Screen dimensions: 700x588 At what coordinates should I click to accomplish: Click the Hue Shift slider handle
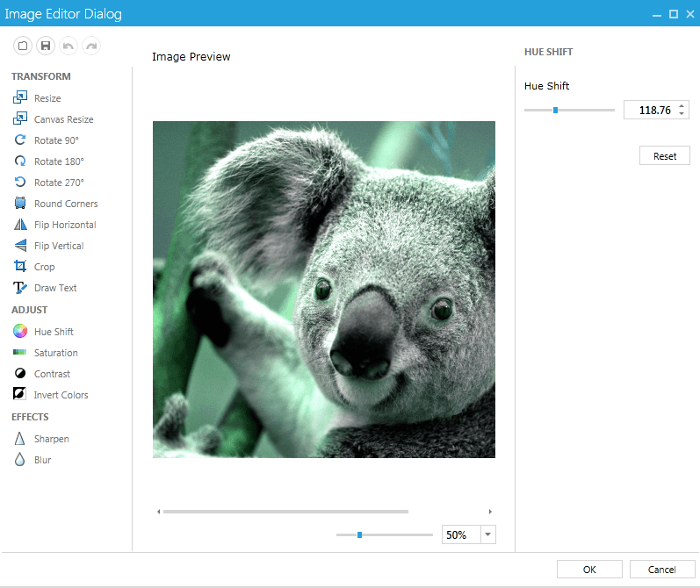coord(555,110)
